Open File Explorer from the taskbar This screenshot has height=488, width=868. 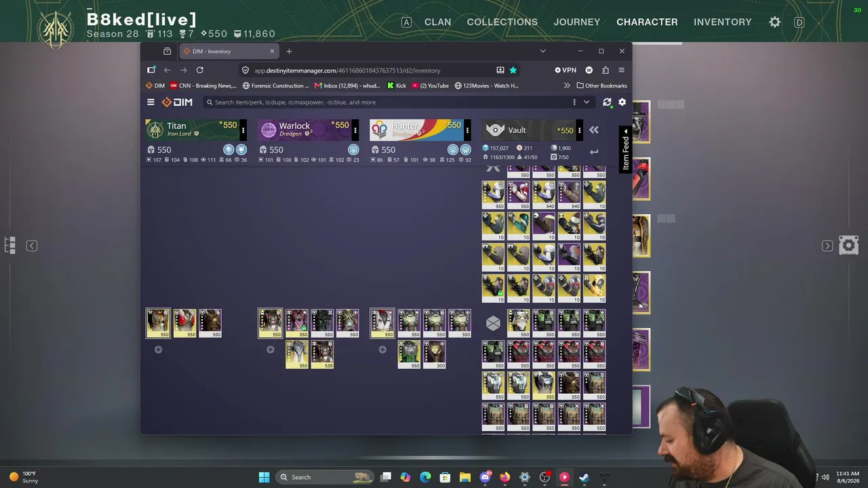pos(465,477)
